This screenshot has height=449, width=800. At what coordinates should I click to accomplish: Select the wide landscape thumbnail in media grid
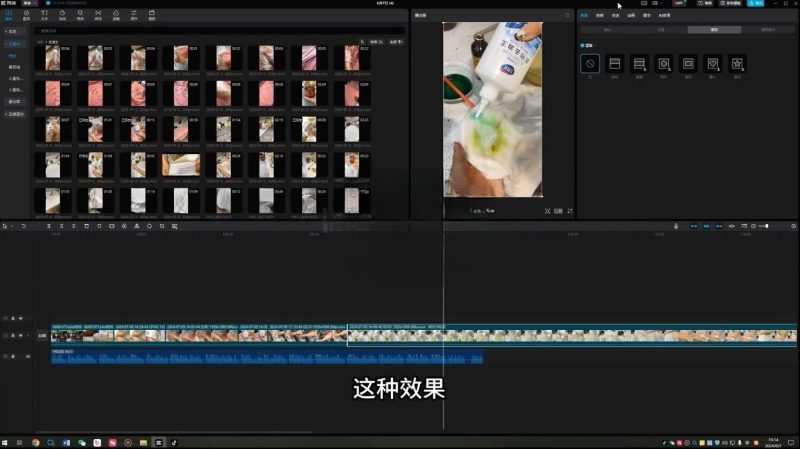coord(181,165)
